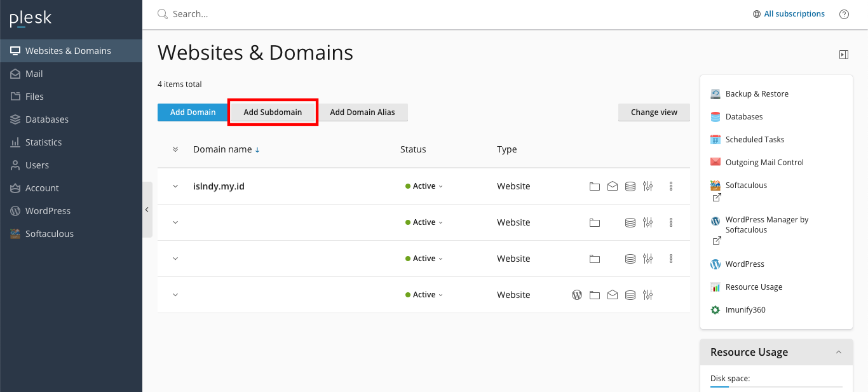
Task: Open the hosting settings sliders icon for islndy.my.id
Action: coord(648,186)
